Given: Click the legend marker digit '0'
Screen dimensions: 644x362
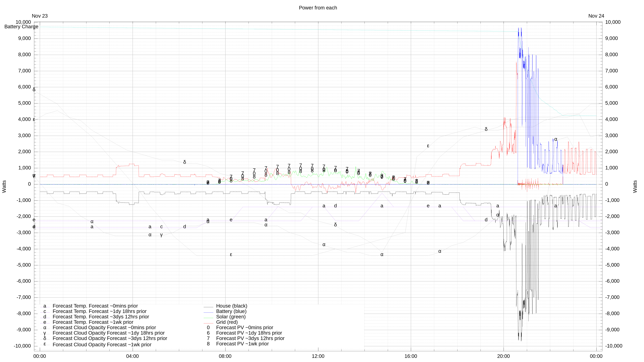Looking at the screenshot, I should (x=208, y=328).
